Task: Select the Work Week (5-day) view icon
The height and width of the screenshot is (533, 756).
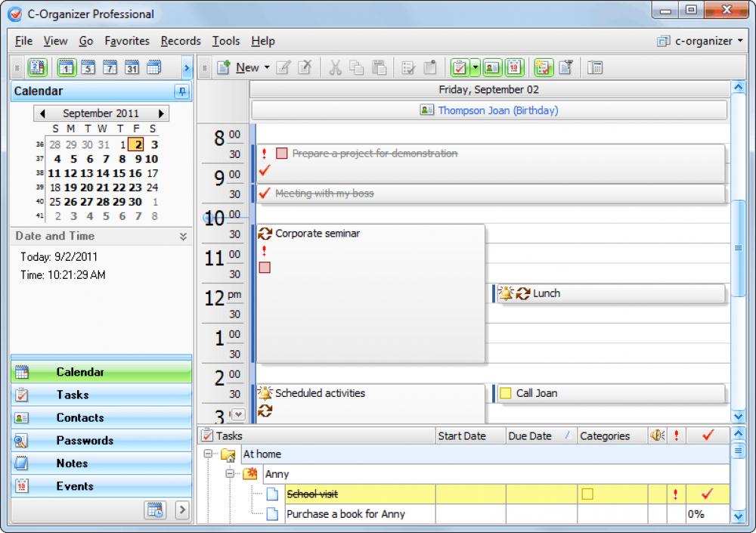Action: click(x=88, y=68)
